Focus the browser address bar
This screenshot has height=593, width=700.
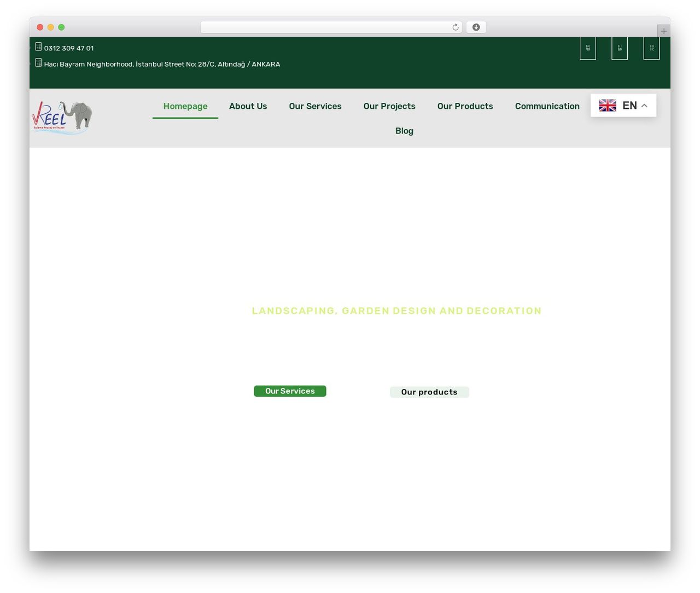331,27
